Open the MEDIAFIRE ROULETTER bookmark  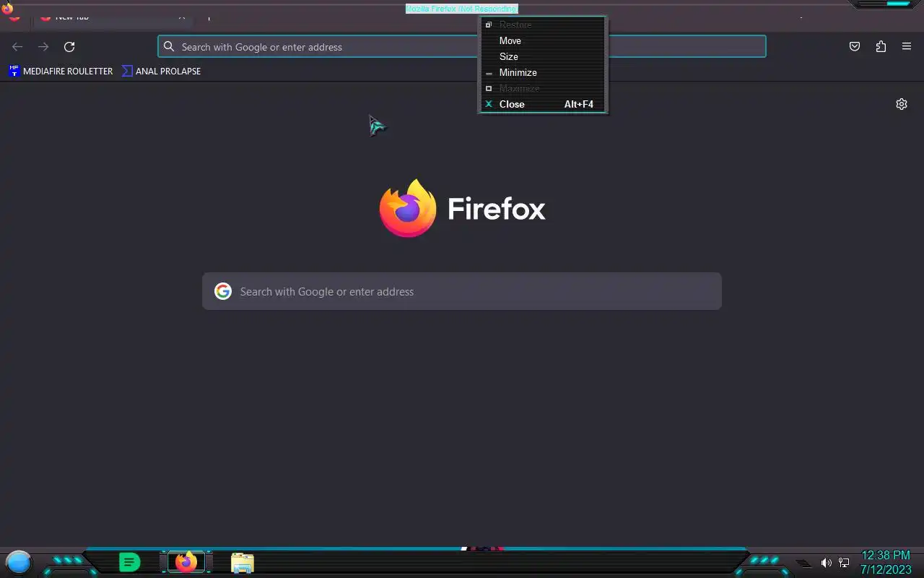tap(61, 71)
